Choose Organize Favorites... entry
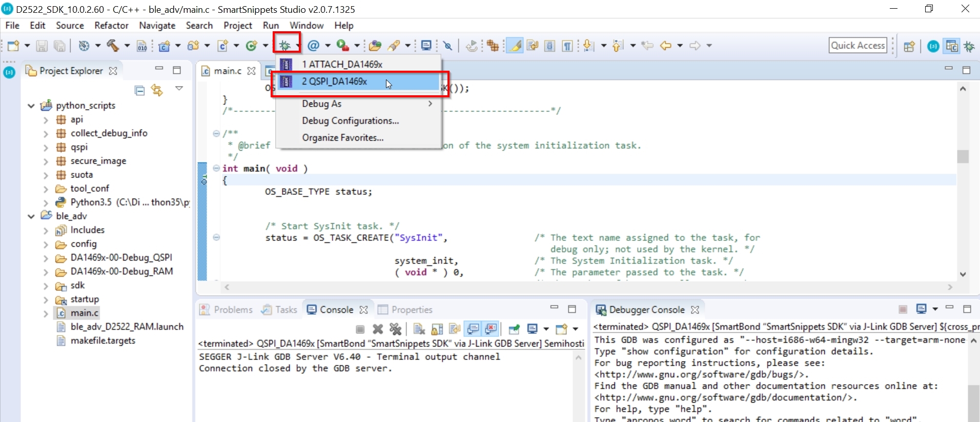The height and width of the screenshot is (422, 980). [x=359, y=138]
